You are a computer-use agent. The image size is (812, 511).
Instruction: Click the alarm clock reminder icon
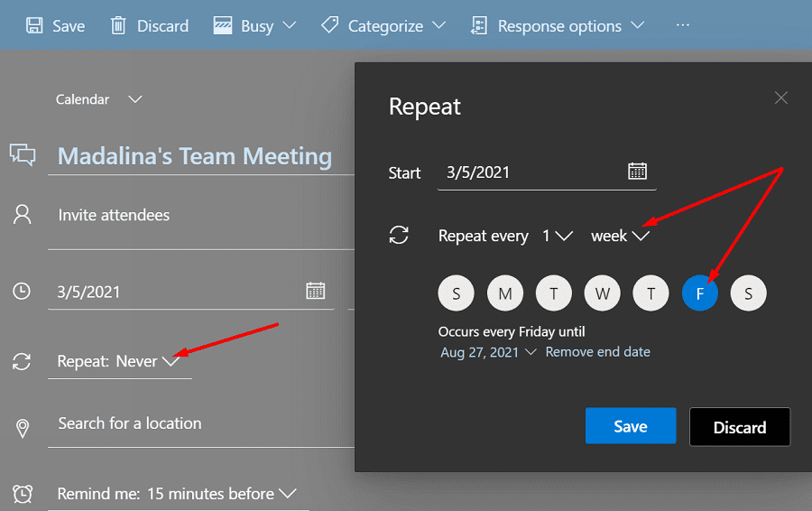pos(23,493)
